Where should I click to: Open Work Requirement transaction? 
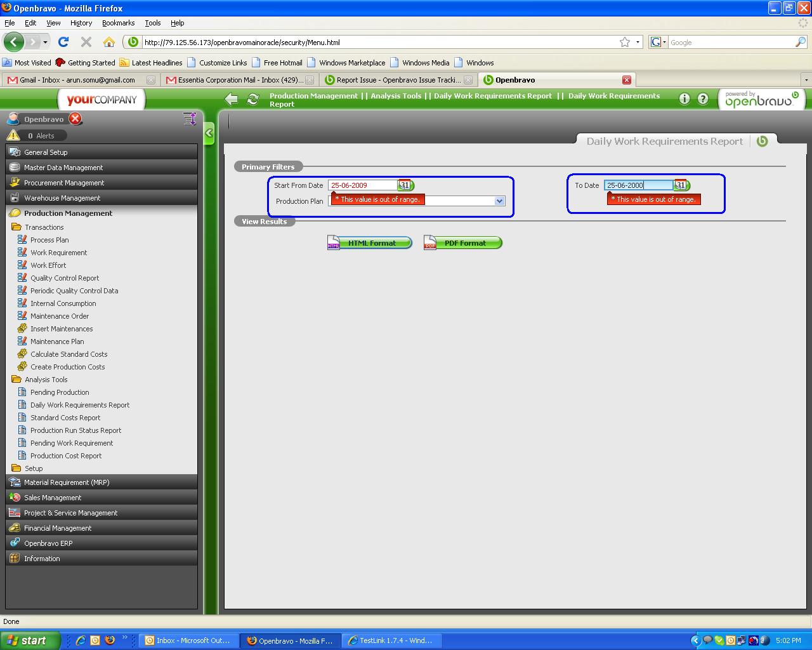coord(59,253)
